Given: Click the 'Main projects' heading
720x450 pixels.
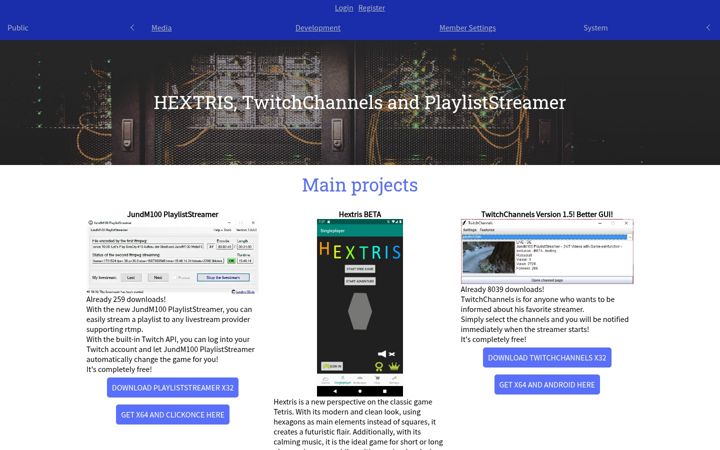Looking at the screenshot, I should click(x=360, y=185).
